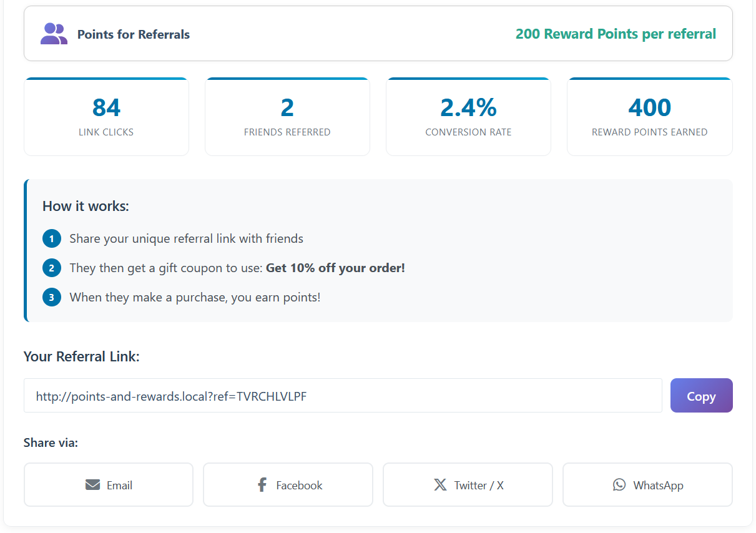The height and width of the screenshot is (533, 756).
Task: Click the step 1 number badge
Action: (52, 238)
